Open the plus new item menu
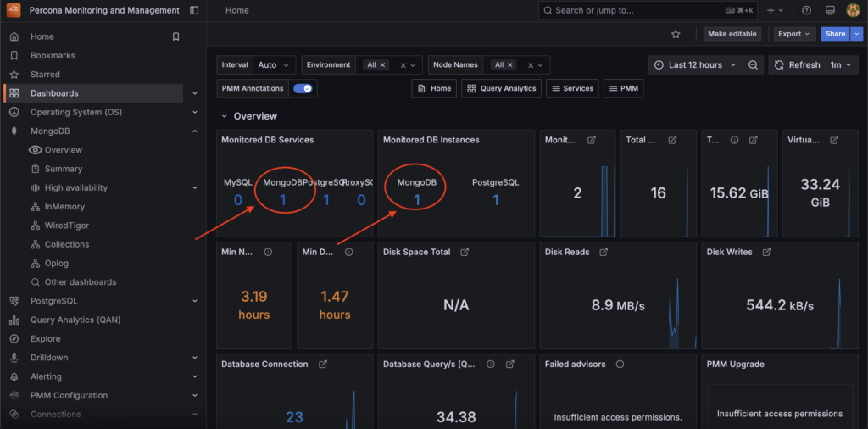The height and width of the screenshot is (429, 868). (x=775, y=10)
